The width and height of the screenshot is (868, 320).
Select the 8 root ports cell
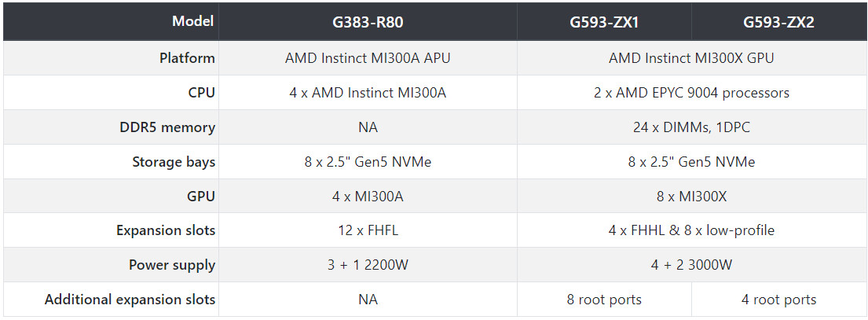click(604, 300)
